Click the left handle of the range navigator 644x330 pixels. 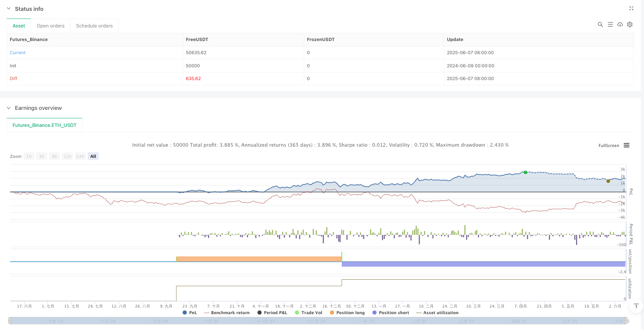tap(10, 320)
